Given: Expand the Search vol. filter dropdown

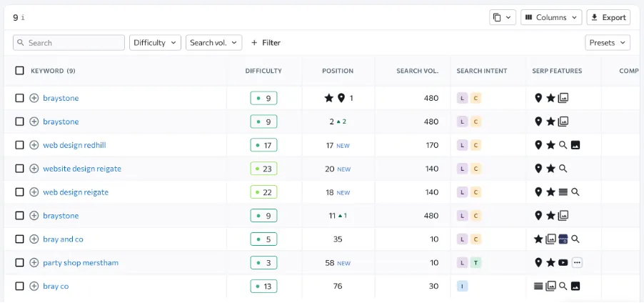Looking at the screenshot, I should 213,43.
